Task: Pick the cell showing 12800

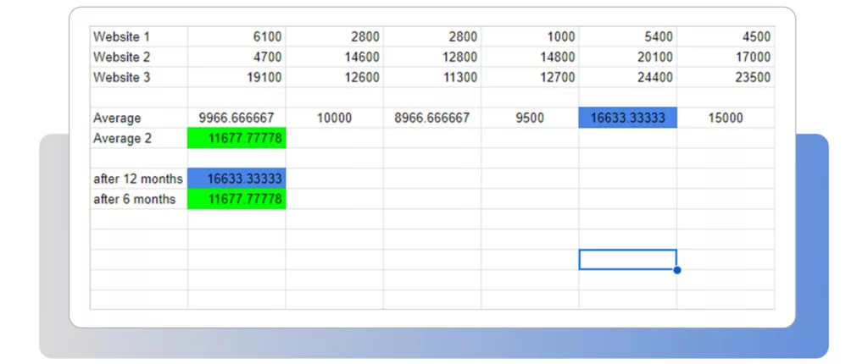Action: click(x=431, y=57)
